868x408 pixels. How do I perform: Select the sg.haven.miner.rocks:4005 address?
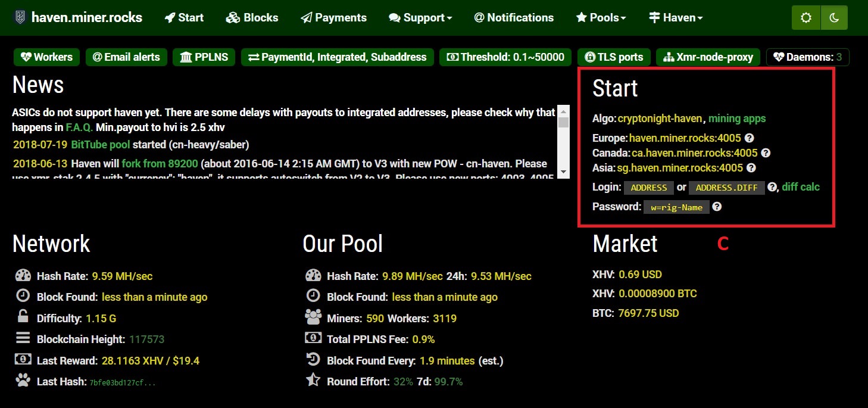point(680,168)
